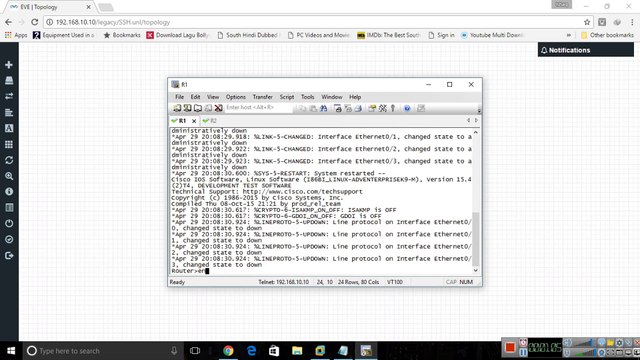Click the Enter host input field
Image resolution: width=640 pixels, height=360 pixels.
coord(258,108)
